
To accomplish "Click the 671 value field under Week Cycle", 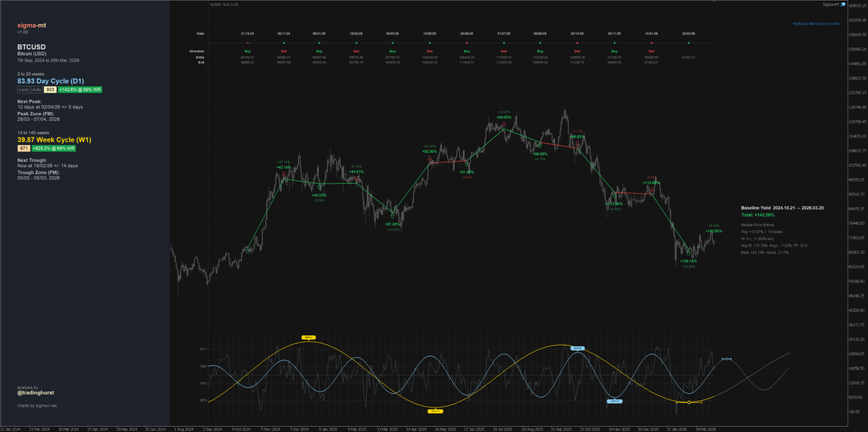I will click(23, 148).
